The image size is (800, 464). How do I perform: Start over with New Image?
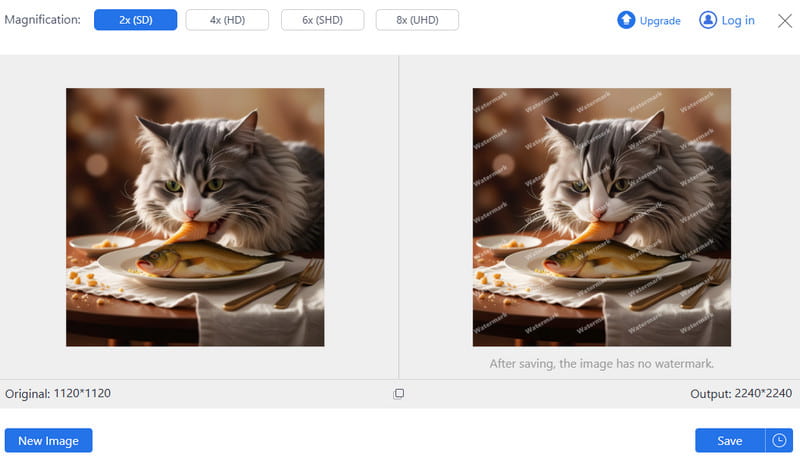[48, 441]
